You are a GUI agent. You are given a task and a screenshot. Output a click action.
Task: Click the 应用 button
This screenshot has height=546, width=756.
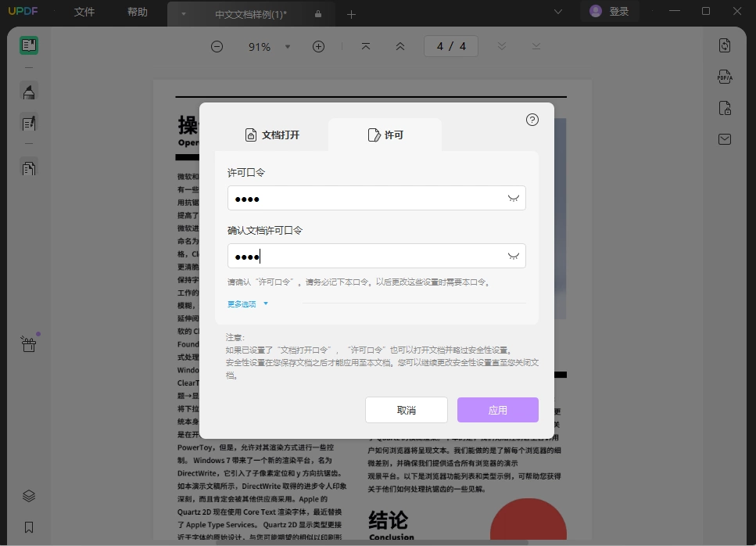[x=498, y=410]
